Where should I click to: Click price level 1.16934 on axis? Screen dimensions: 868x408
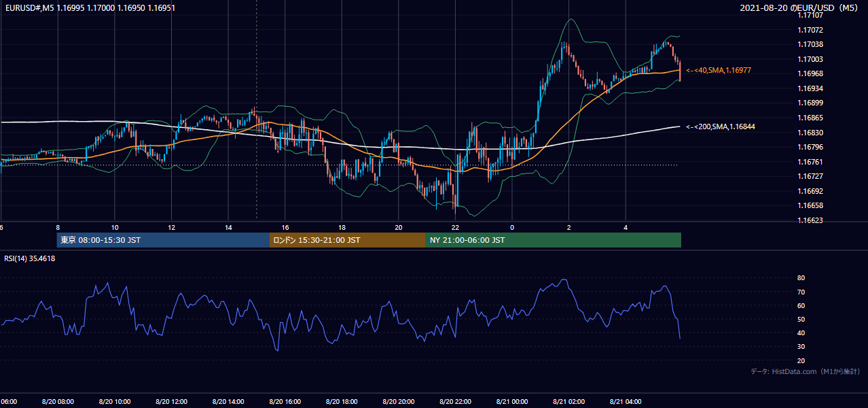point(810,88)
